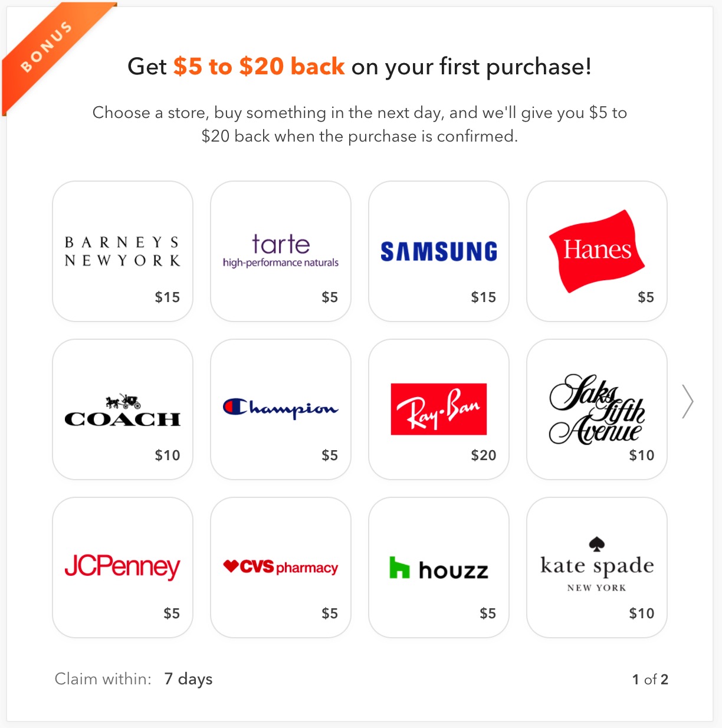This screenshot has height=728, width=722.
Task: Click the orange BONUS ribbon
Action: [x=47, y=46]
